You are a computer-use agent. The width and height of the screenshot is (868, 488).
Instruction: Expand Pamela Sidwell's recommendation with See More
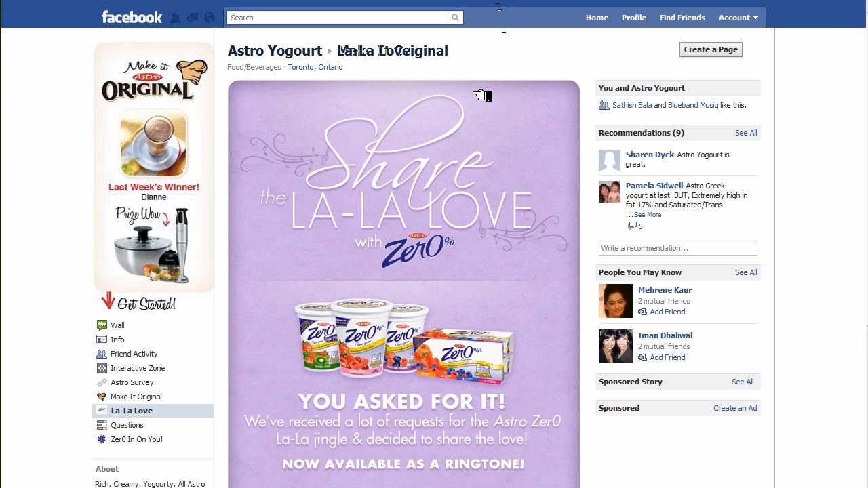point(648,215)
